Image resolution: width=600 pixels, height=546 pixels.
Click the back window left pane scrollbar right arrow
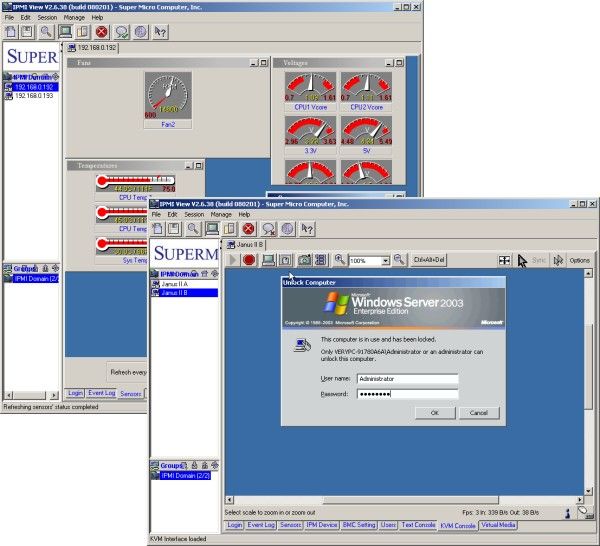click(x=54, y=395)
